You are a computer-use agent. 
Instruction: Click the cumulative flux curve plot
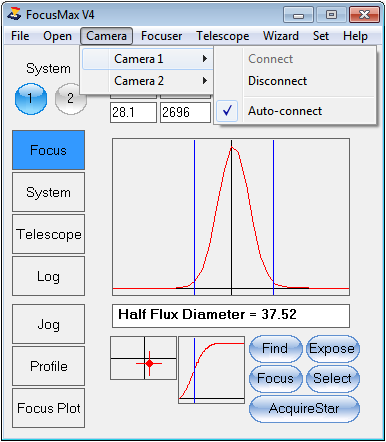coord(211,370)
